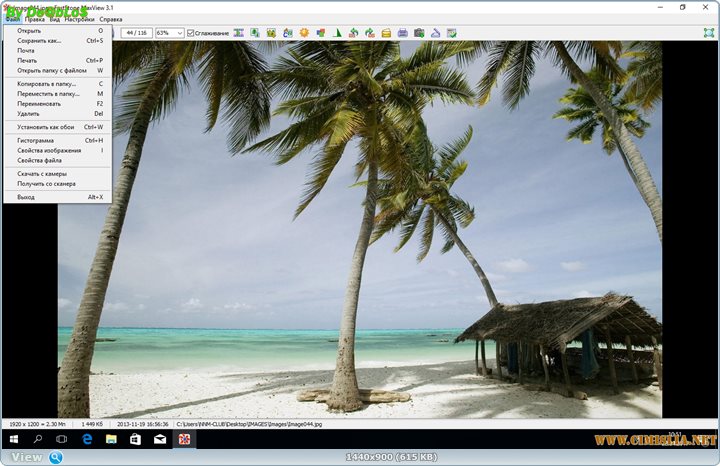Viewport: 720px width, 466px height.
Task: Select Почта menu entry
Action: tap(57, 51)
